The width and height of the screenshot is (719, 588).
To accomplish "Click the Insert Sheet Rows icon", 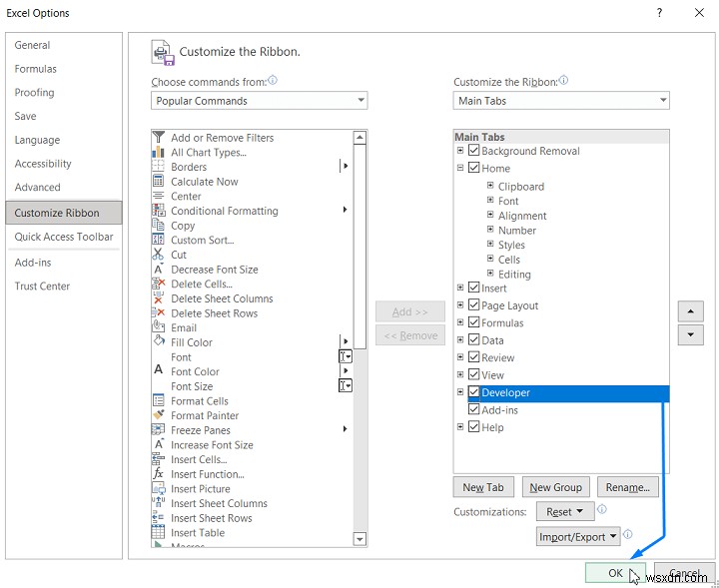I will point(158,517).
